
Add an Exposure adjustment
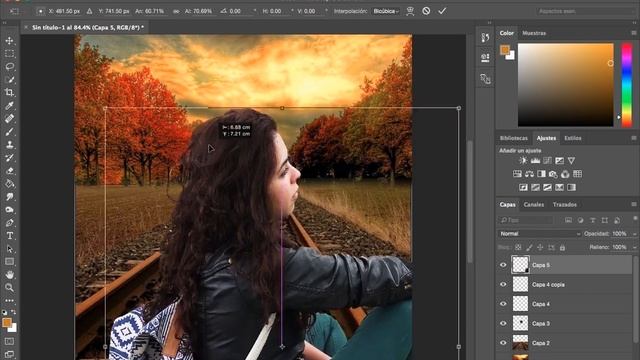[x=560, y=160]
